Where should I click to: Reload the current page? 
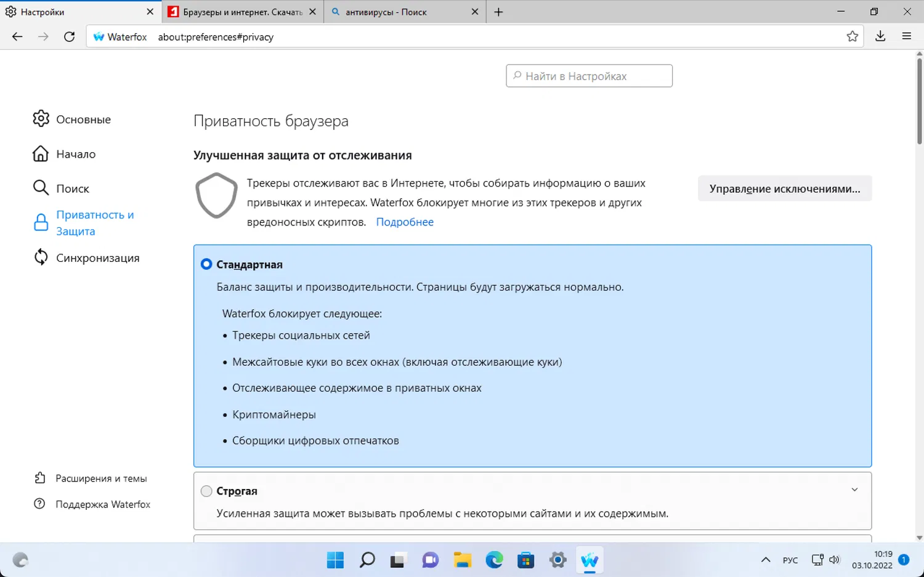click(70, 37)
